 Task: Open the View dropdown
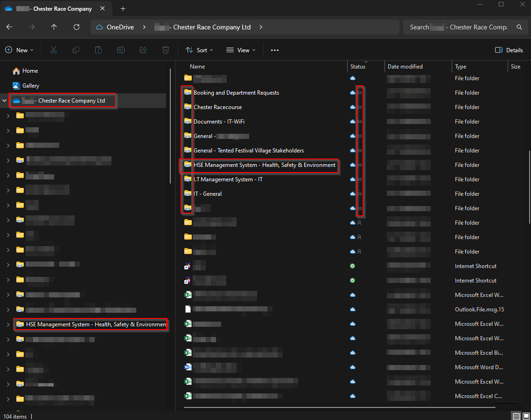click(x=241, y=50)
